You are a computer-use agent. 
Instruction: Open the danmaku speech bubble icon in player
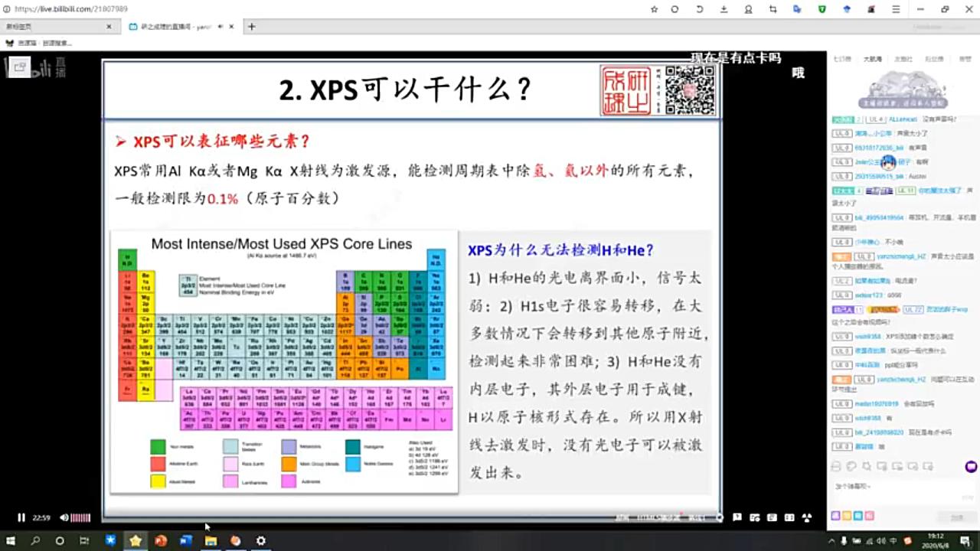737,517
